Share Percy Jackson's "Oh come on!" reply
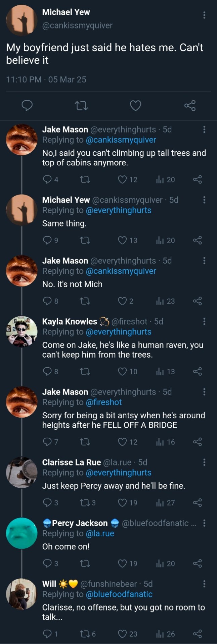The height and width of the screenshot is (644, 217). [x=198, y=563]
